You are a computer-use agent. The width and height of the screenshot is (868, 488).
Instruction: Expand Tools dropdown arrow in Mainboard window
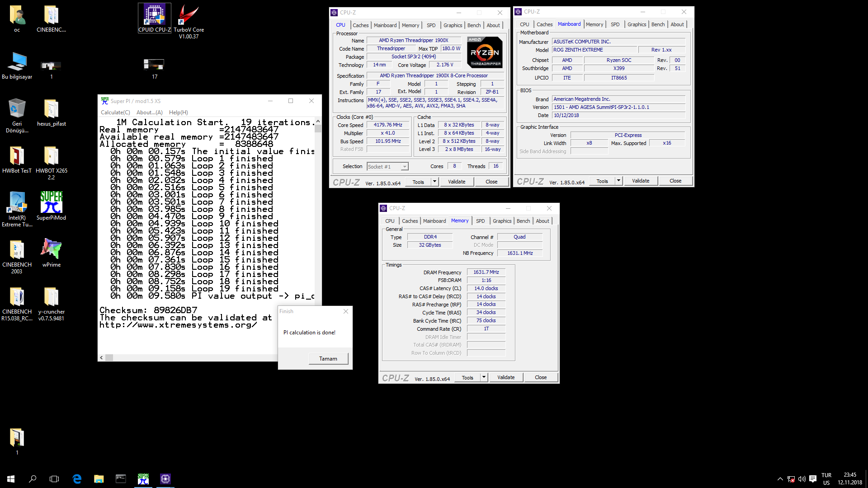pos(618,181)
